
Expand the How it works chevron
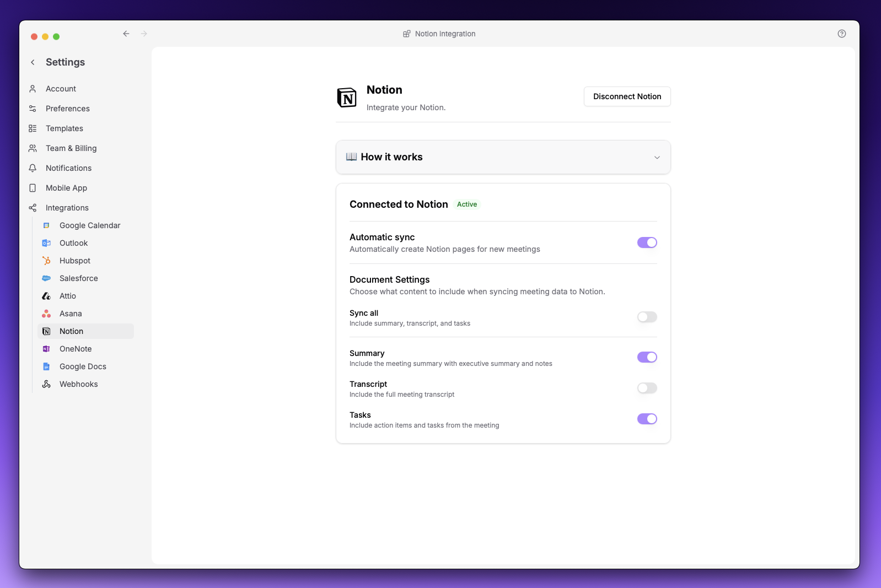click(x=657, y=158)
